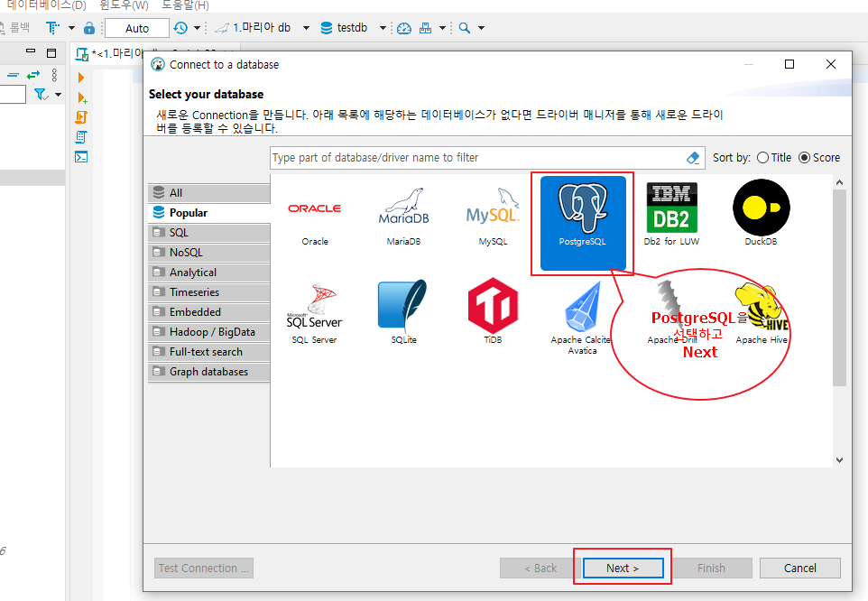Switch to the Timeseries category
Screen dimensions: 868x601
click(209, 292)
